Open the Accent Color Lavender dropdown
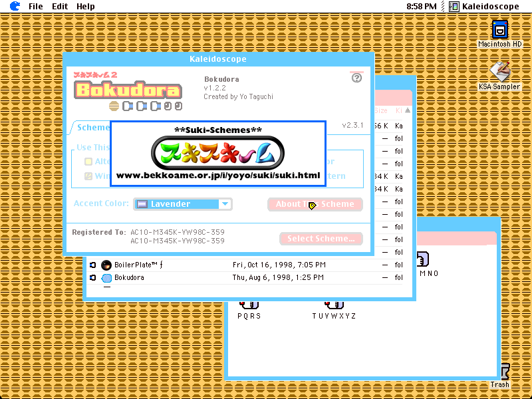Screen dimensions: 532x399 [x=183, y=204]
